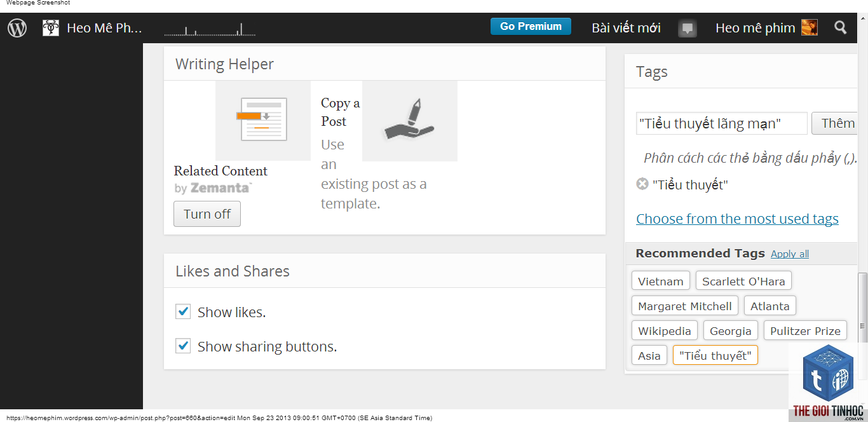Add the Pulitzer Prize recommended tag
Screen dimensions: 868x422
(805, 331)
